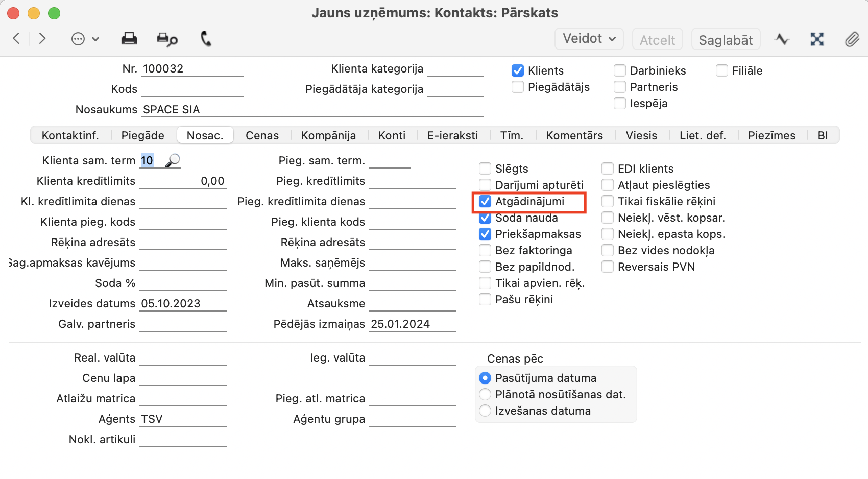Go to the previous record arrow
This screenshot has height=479, width=868.
point(16,39)
